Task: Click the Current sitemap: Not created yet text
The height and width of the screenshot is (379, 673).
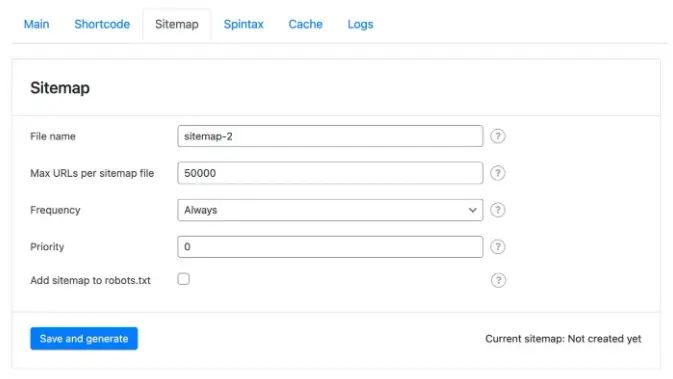Action: pyautogui.click(x=563, y=339)
